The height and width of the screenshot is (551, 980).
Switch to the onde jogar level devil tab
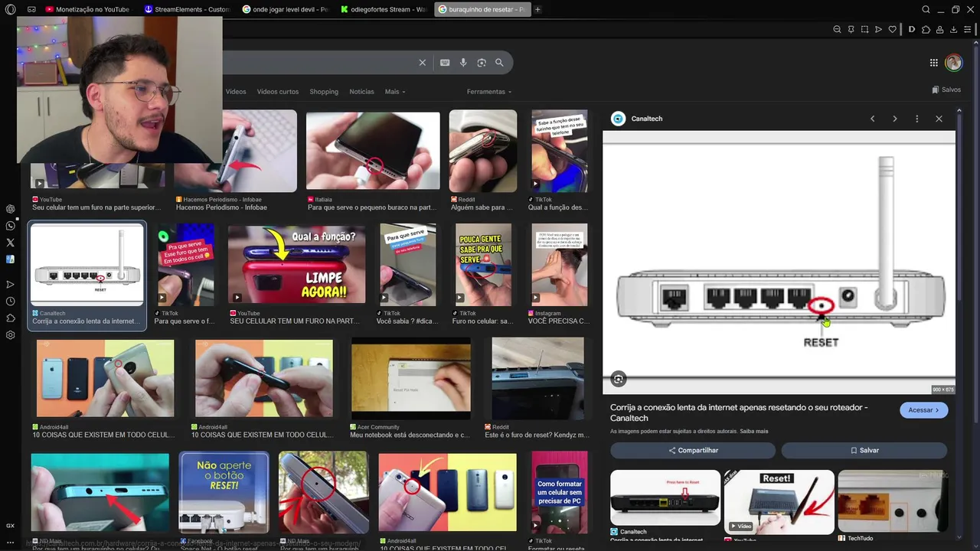[x=286, y=10]
